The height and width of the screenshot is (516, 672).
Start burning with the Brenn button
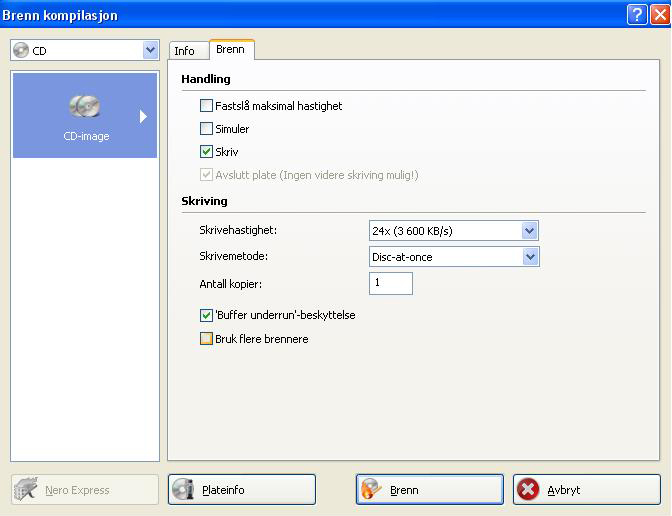(x=429, y=489)
